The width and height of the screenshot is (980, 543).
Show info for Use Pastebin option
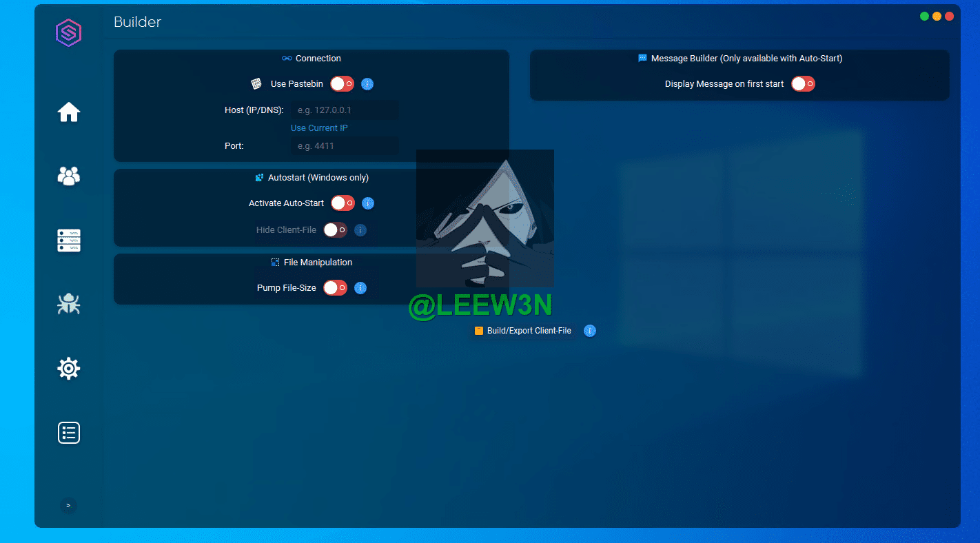(x=367, y=84)
